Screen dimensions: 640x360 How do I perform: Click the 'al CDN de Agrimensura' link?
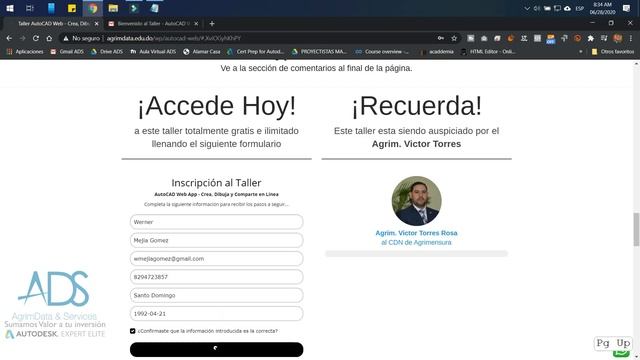click(x=416, y=242)
